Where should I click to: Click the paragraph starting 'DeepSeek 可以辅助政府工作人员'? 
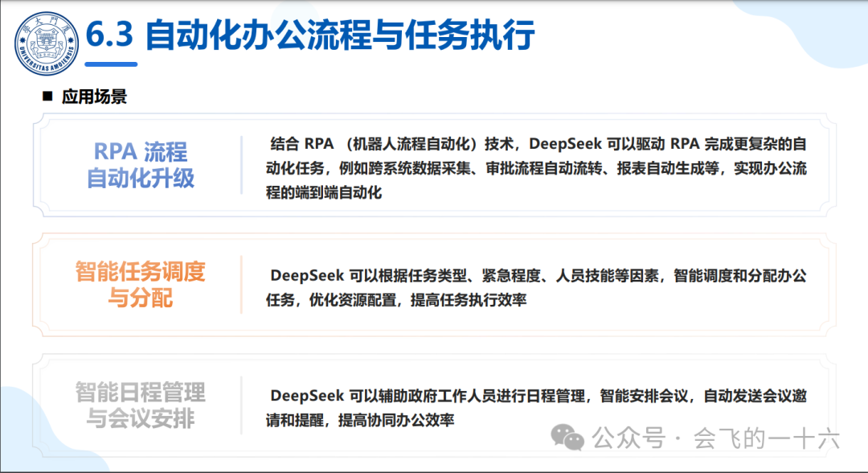coord(536,408)
